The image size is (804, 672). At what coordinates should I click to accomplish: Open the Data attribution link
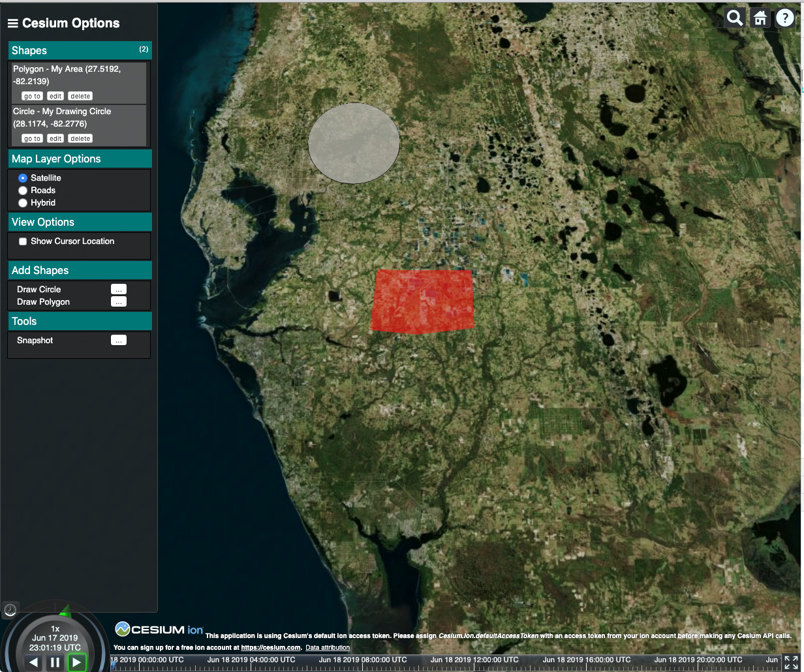click(328, 648)
